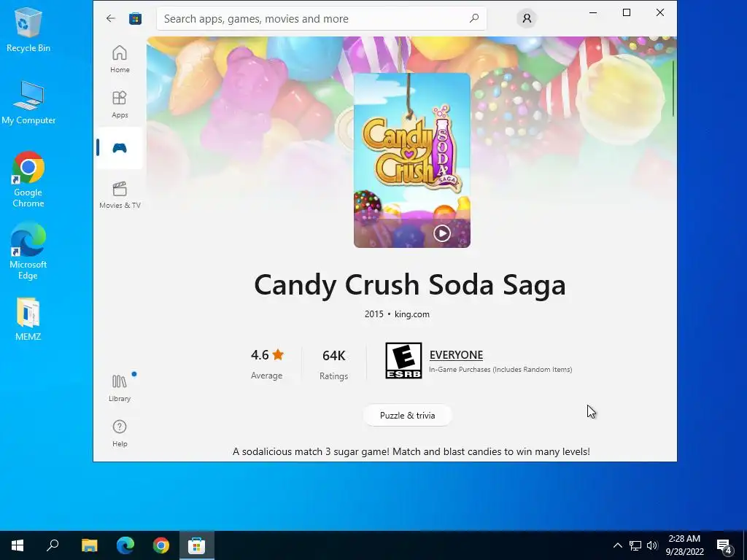Screen dimensions: 747x560
Task: Open the Windows Start menu
Action: pos(18,545)
